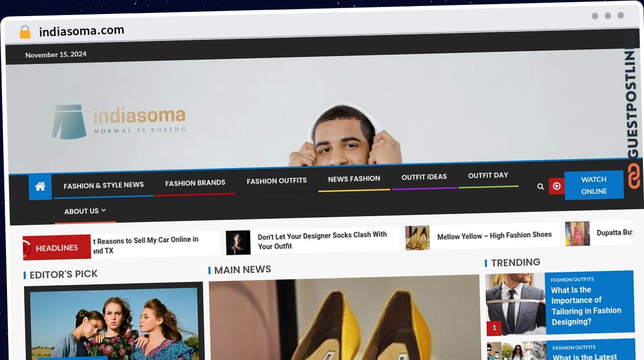Click the Main News heading
644x360 pixels.
[243, 270]
